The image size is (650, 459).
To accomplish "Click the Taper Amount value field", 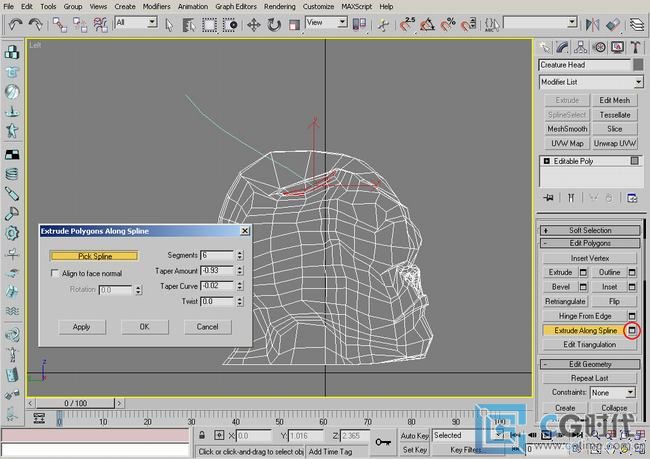I will coord(217,270).
